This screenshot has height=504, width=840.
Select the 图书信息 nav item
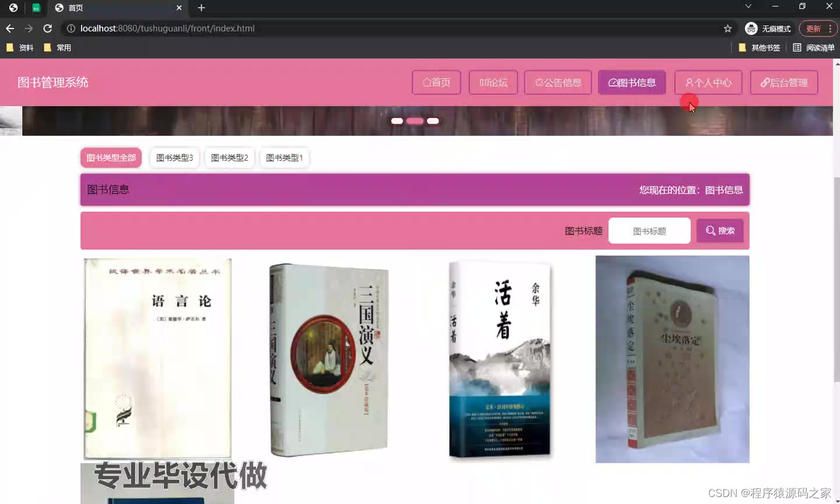(x=632, y=83)
